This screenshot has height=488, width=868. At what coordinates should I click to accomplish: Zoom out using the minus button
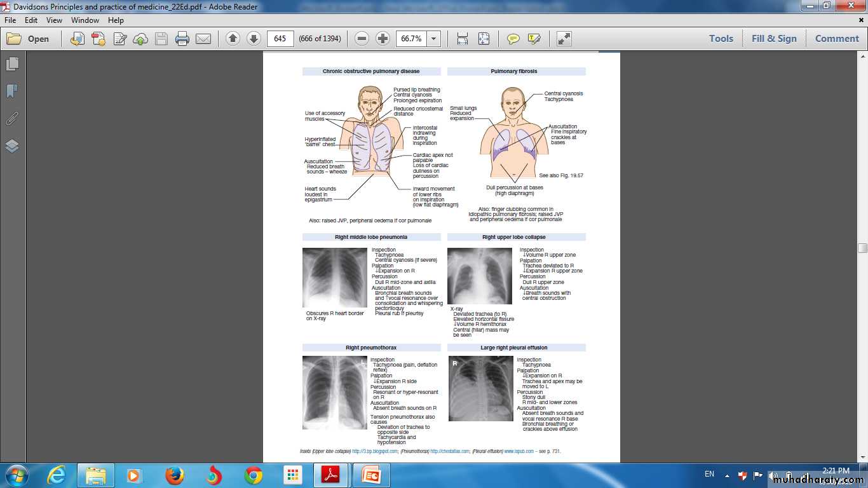(362, 39)
